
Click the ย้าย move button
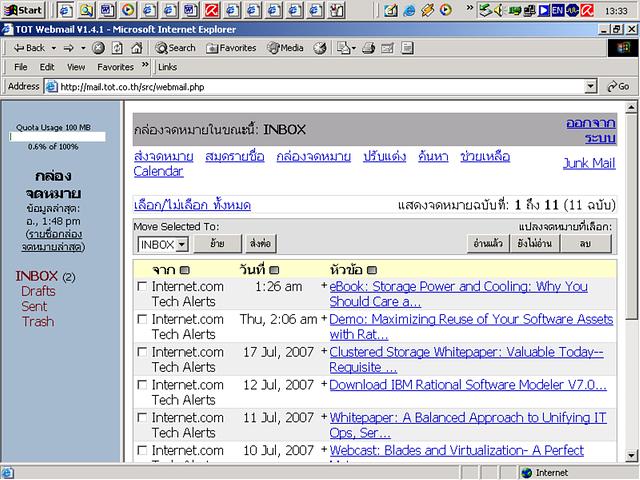(217, 244)
